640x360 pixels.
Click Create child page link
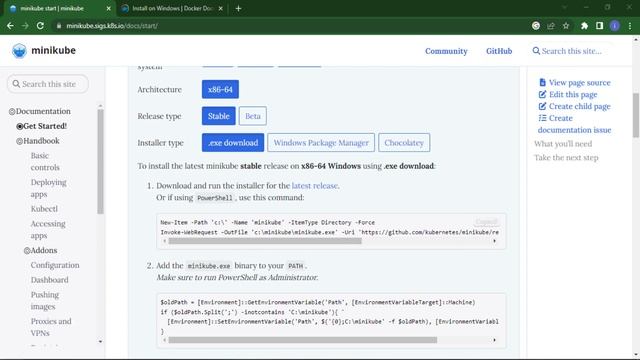tap(579, 107)
